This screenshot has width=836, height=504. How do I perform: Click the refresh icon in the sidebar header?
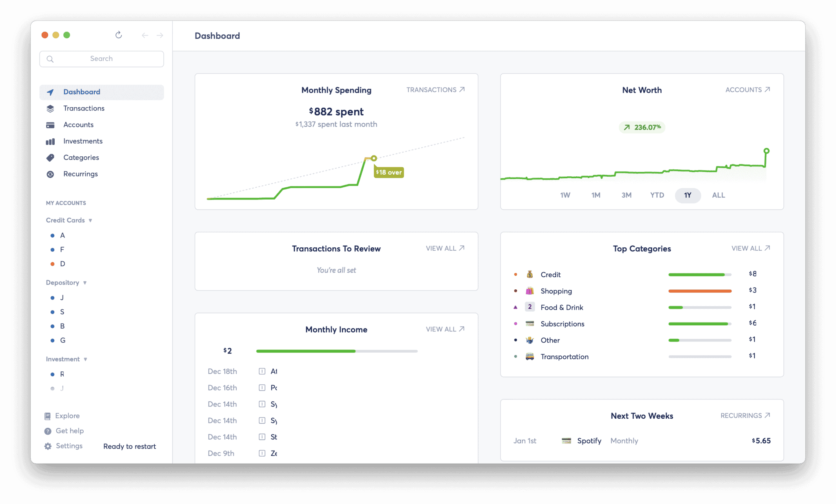[118, 35]
